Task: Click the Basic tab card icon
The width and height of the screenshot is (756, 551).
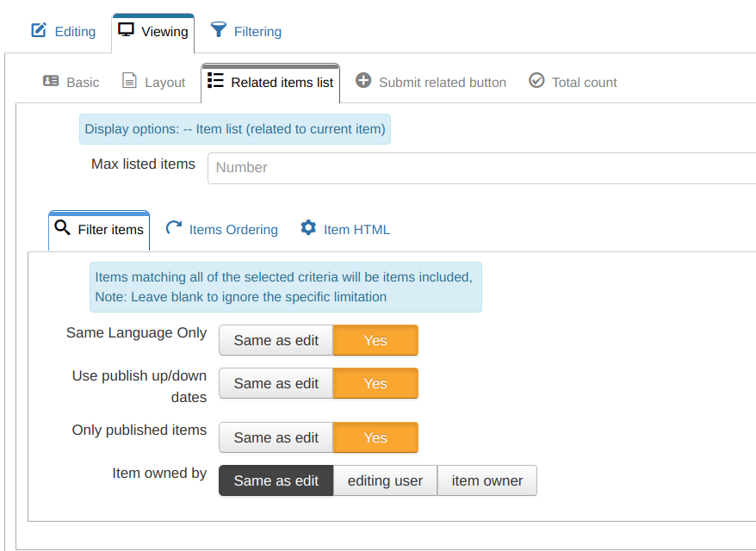Action: (x=51, y=81)
